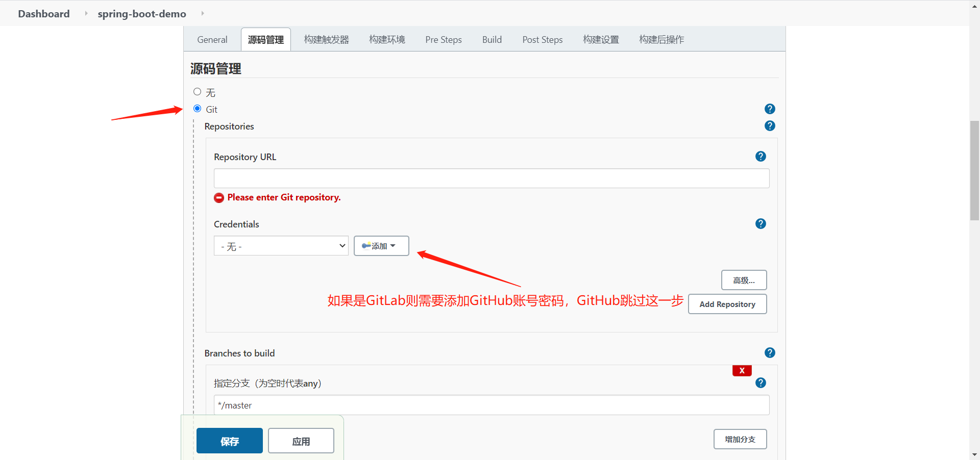Switch to the Build tab

(x=492, y=40)
